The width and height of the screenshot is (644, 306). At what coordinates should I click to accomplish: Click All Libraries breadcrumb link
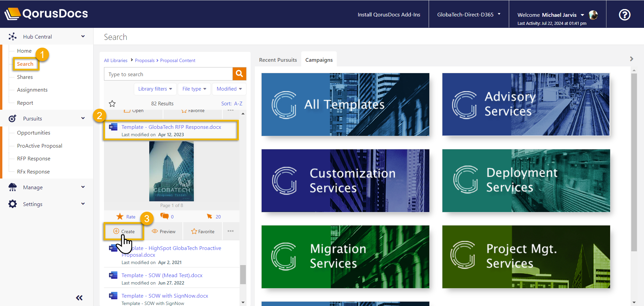[x=116, y=60]
